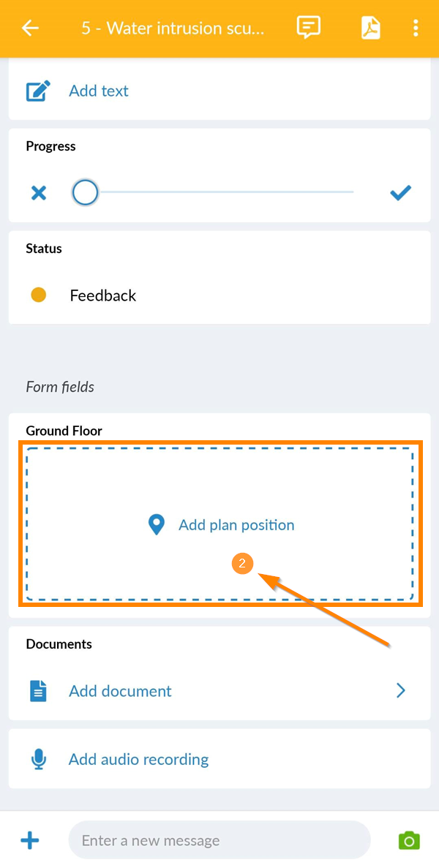Select the yellow Feedback status dot
The image size is (439, 868).
tap(39, 295)
